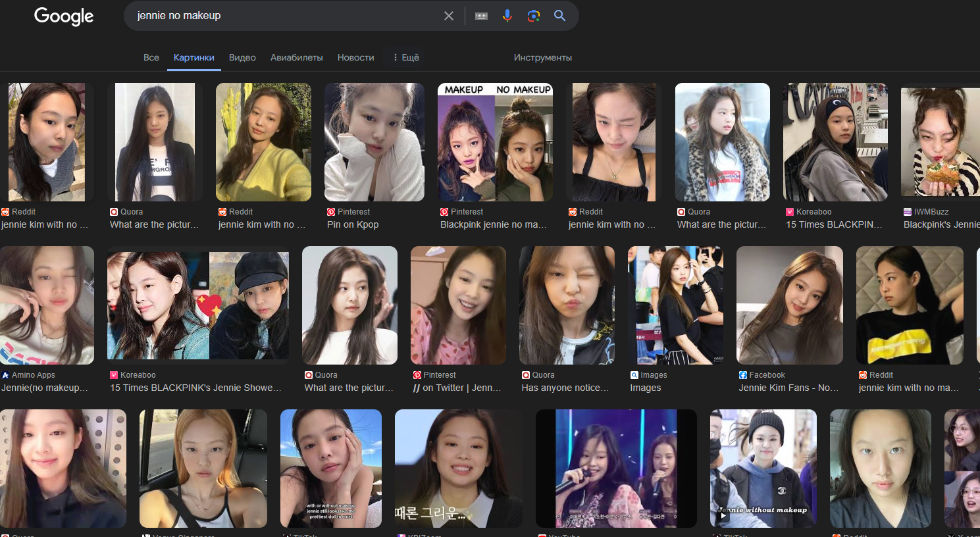Select the Картинки tab
This screenshot has width=980, height=537.
(193, 57)
